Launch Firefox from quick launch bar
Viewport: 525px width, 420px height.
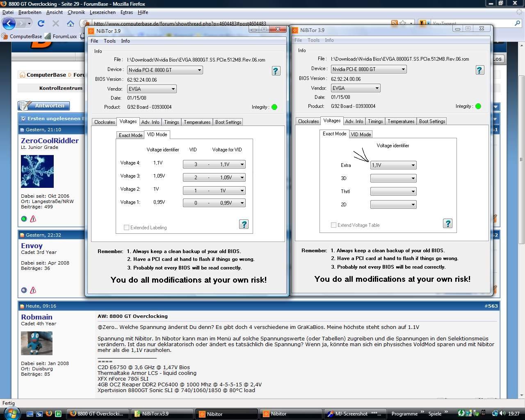(49, 414)
